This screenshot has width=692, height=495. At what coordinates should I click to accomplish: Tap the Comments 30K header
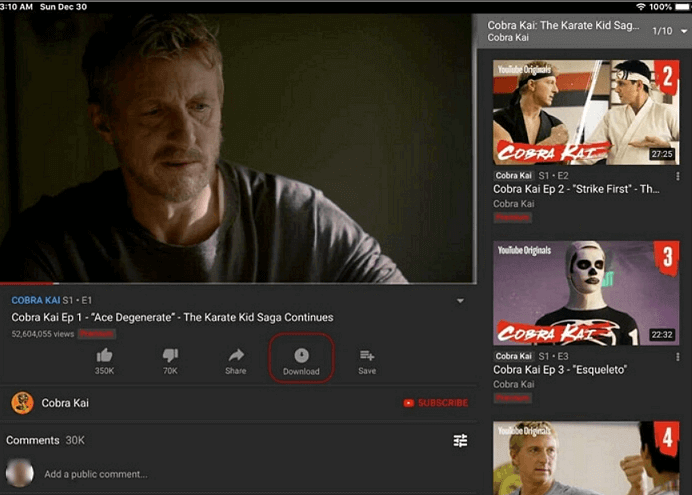pyautogui.click(x=45, y=440)
